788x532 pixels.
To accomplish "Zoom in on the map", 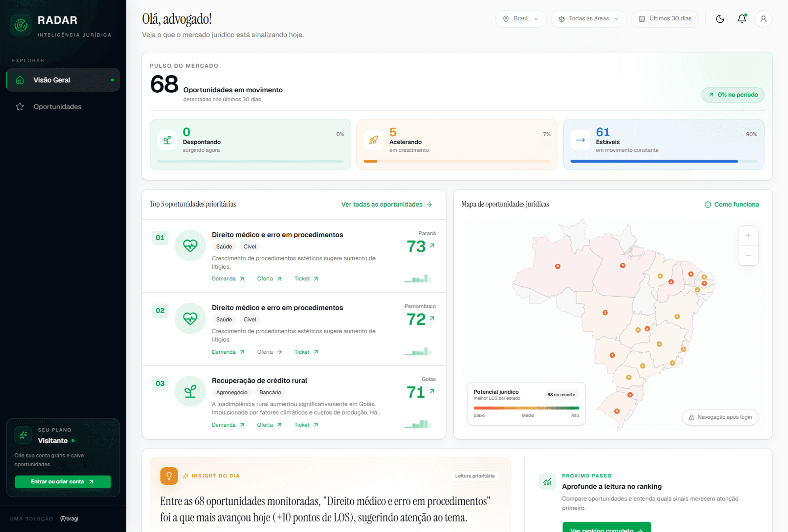I will tap(748, 235).
